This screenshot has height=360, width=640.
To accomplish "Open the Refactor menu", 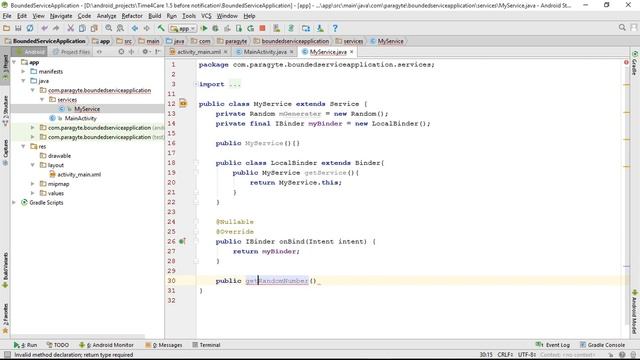I will (x=132, y=16).
